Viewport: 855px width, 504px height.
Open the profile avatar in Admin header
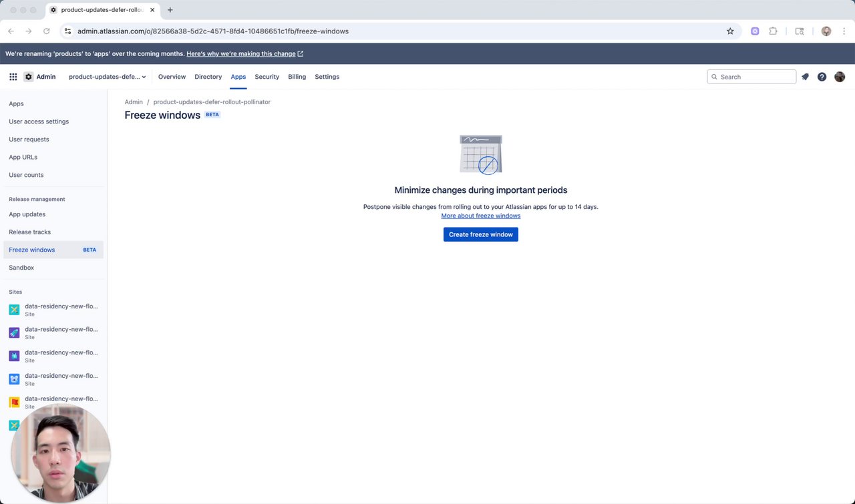point(840,77)
